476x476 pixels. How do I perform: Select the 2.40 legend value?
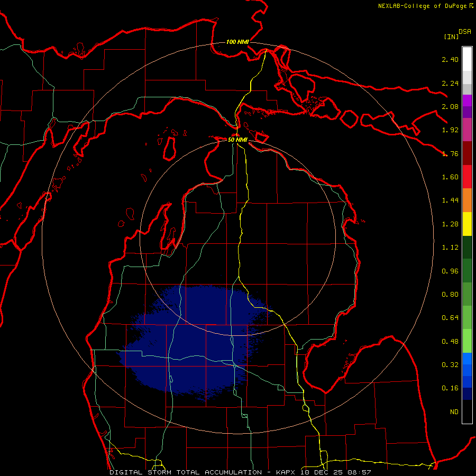click(x=450, y=59)
